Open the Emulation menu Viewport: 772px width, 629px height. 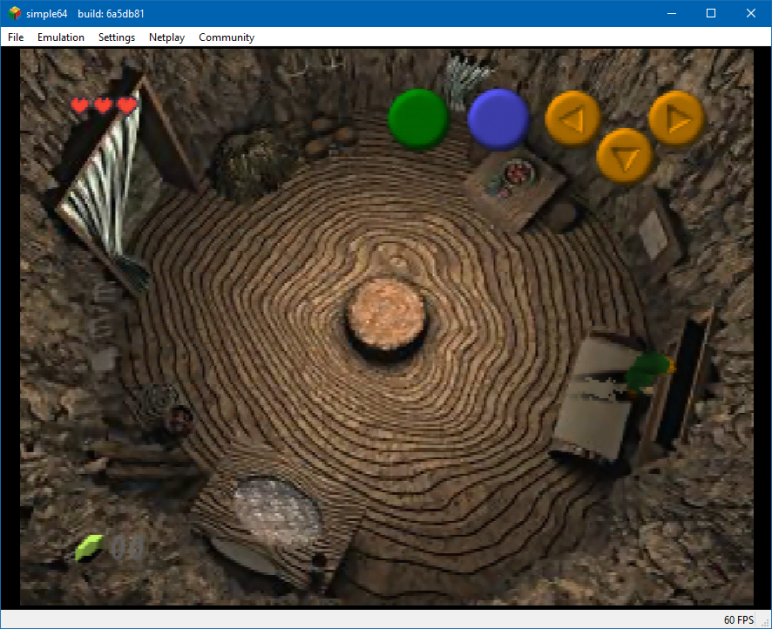[x=61, y=37]
